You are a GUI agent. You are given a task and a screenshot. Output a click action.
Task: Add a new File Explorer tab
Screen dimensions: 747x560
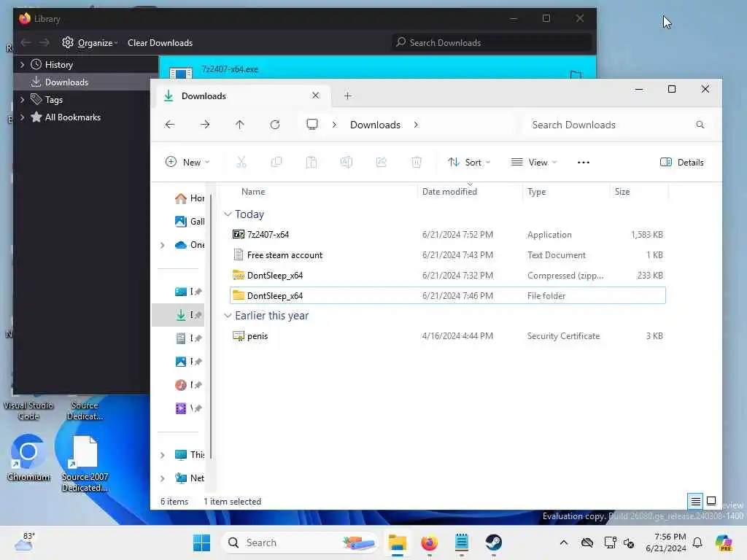pyautogui.click(x=348, y=96)
